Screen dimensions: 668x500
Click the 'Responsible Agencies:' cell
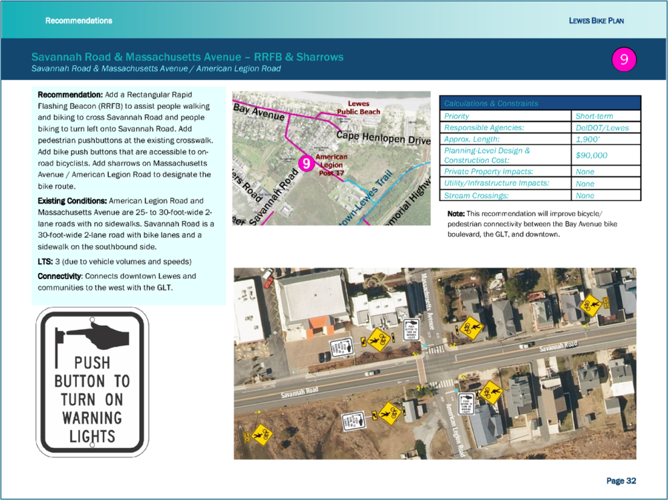(505, 127)
